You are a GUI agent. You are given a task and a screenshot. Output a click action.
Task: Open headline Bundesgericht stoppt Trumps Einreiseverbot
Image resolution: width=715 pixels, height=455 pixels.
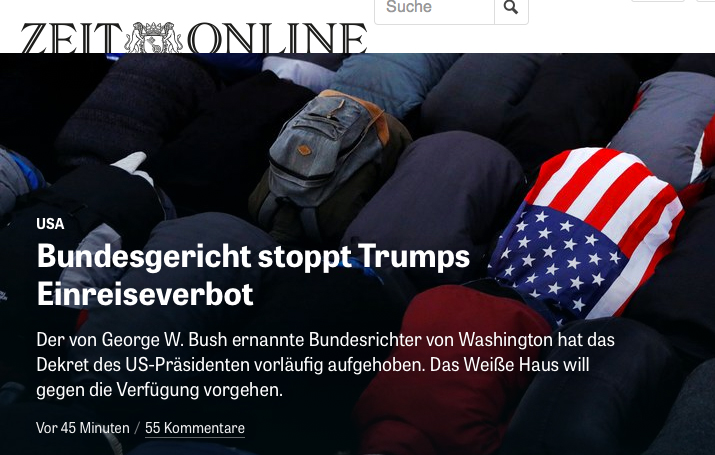click(x=253, y=275)
